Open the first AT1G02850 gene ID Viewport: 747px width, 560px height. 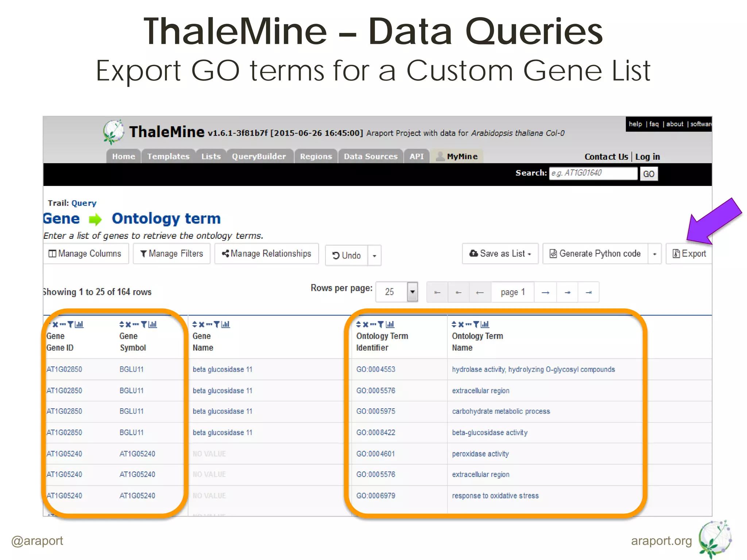[64, 369]
